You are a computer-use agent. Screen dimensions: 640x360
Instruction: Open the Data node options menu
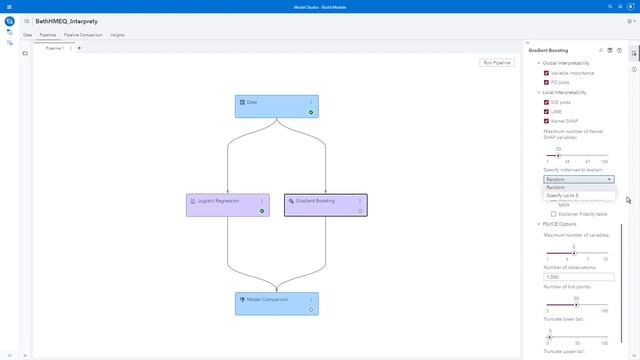pos(311,102)
